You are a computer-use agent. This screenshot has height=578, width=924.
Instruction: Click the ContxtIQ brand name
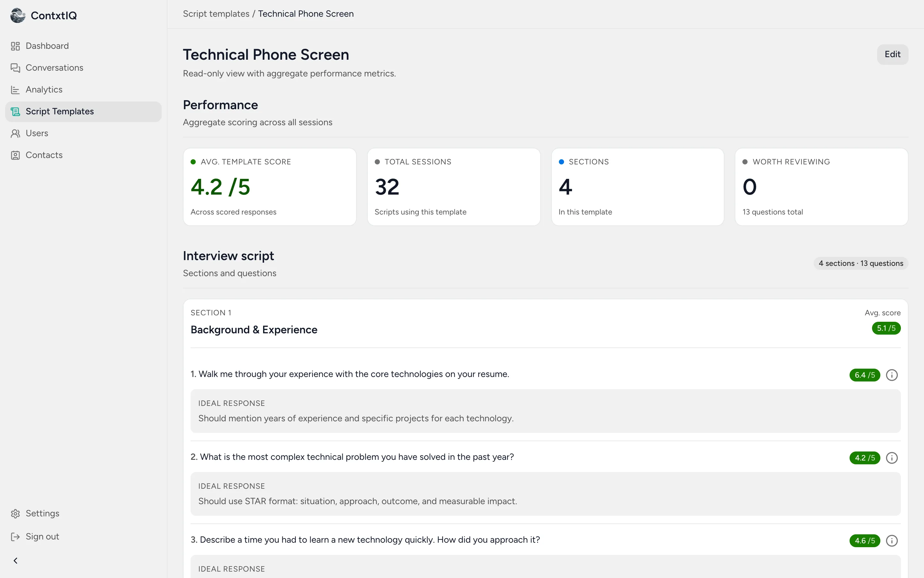tap(54, 15)
